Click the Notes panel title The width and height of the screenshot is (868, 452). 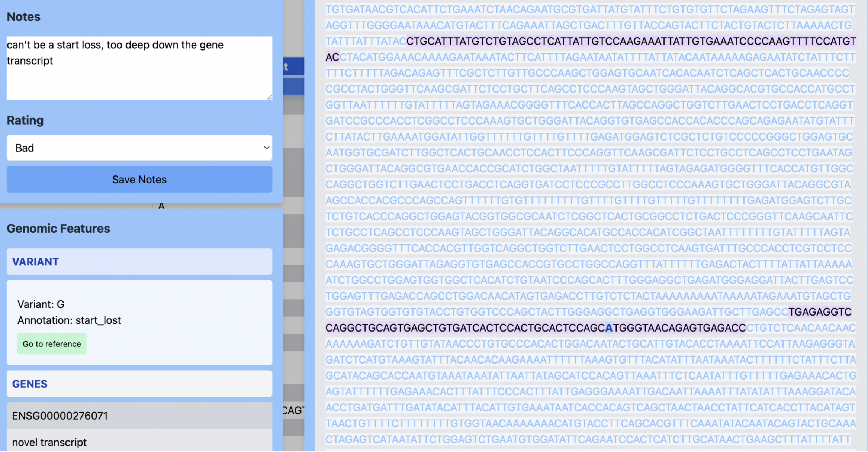tap(23, 16)
